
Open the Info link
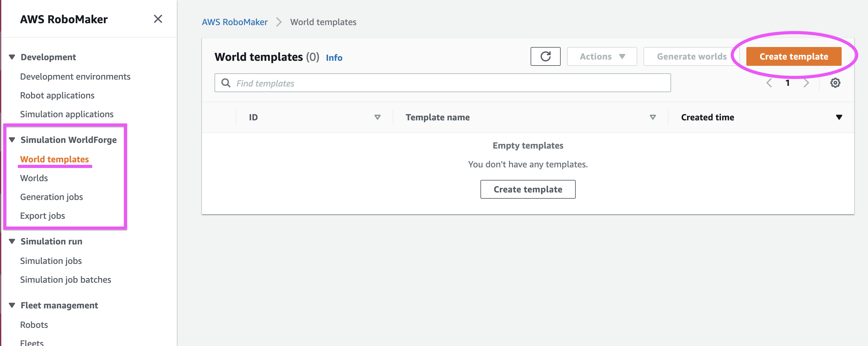334,58
